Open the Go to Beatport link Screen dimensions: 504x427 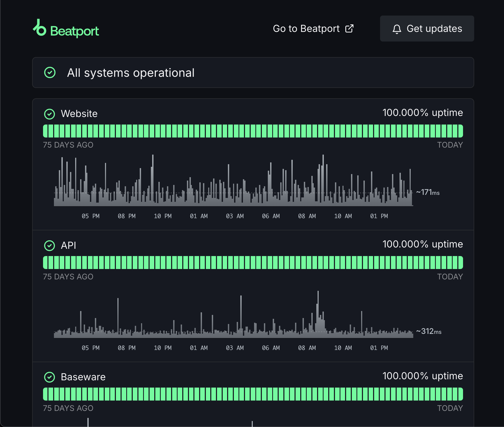(x=313, y=29)
